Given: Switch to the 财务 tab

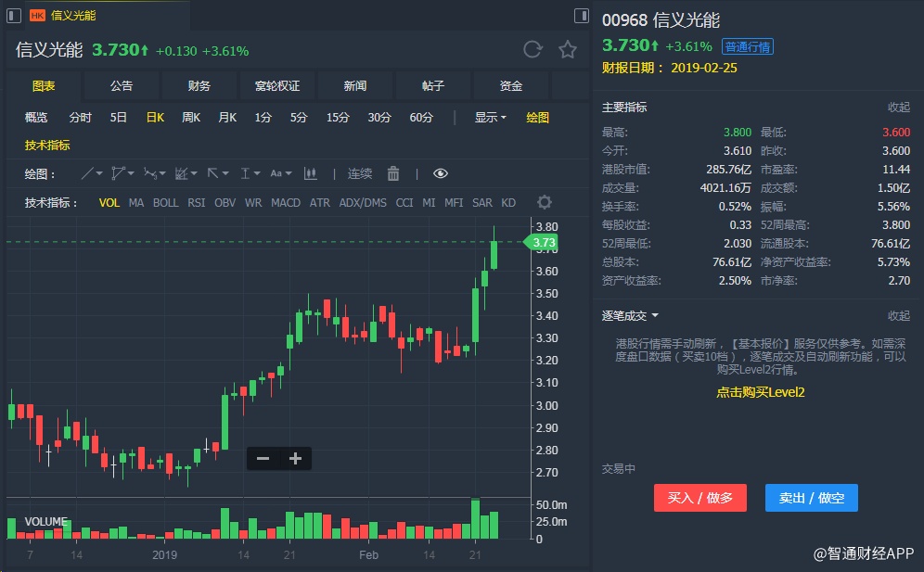Looking at the screenshot, I should (199, 86).
